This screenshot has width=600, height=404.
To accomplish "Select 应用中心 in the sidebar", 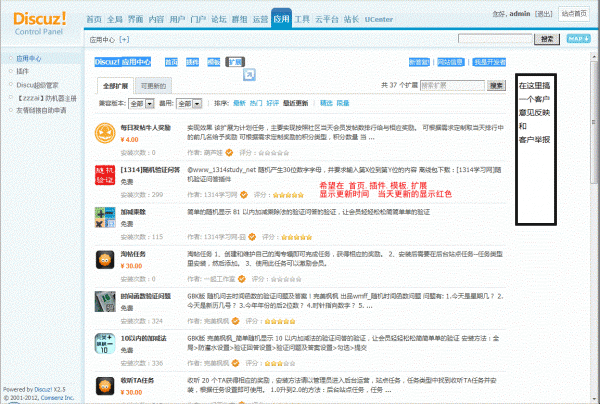I will point(29,59).
